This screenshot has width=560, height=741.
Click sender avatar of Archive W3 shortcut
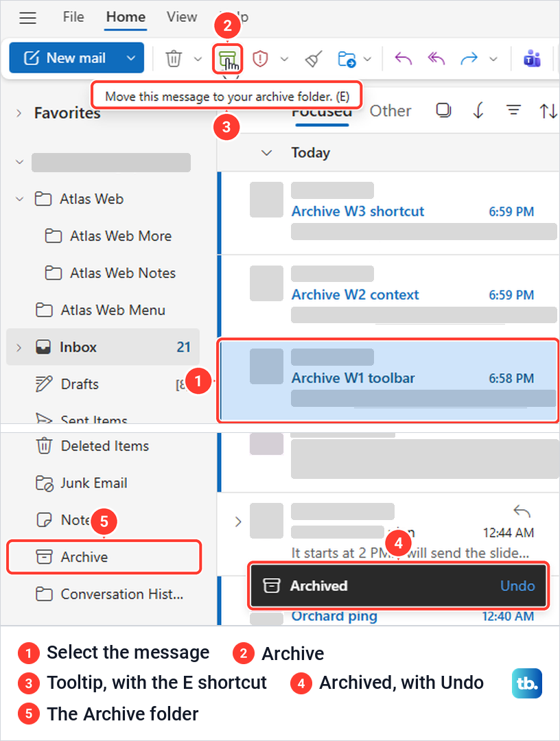click(x=266, y=200)
